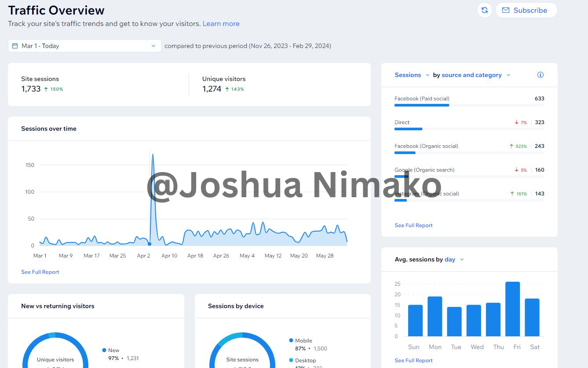This screenshot has width=588, height=368.
Task: Click the Facebook (Paid social) progress bar
Action: [x=469, y=105]
